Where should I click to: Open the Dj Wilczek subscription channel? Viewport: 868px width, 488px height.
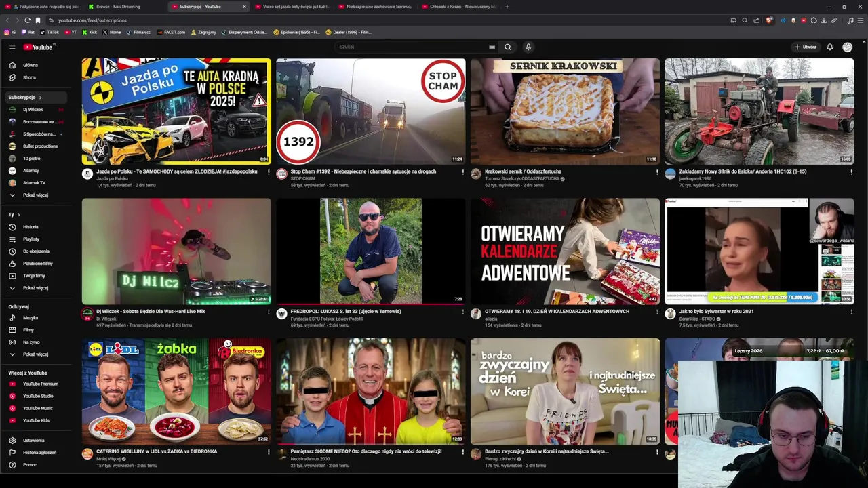35,110
